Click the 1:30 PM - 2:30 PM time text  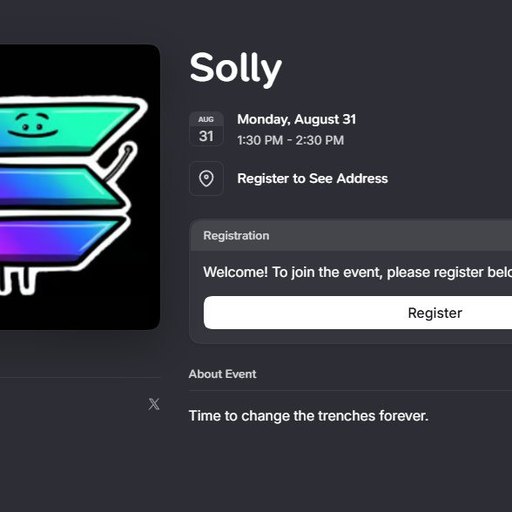click(x=290, y=140)
